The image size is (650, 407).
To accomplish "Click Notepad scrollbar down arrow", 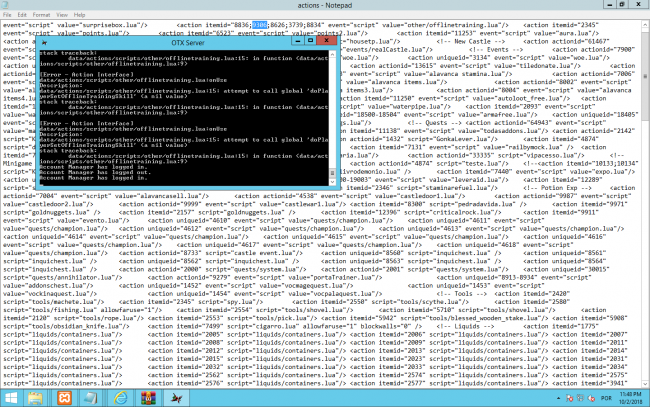I will [x=645, y=384].
